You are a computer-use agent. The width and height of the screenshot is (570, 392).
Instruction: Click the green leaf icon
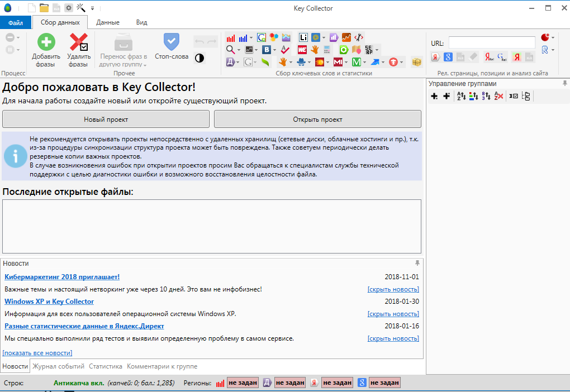click(x=265, y=62)
